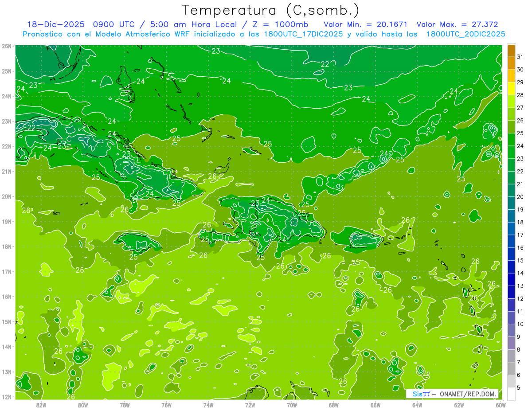Click the '70W' longitude axis label

292,405
